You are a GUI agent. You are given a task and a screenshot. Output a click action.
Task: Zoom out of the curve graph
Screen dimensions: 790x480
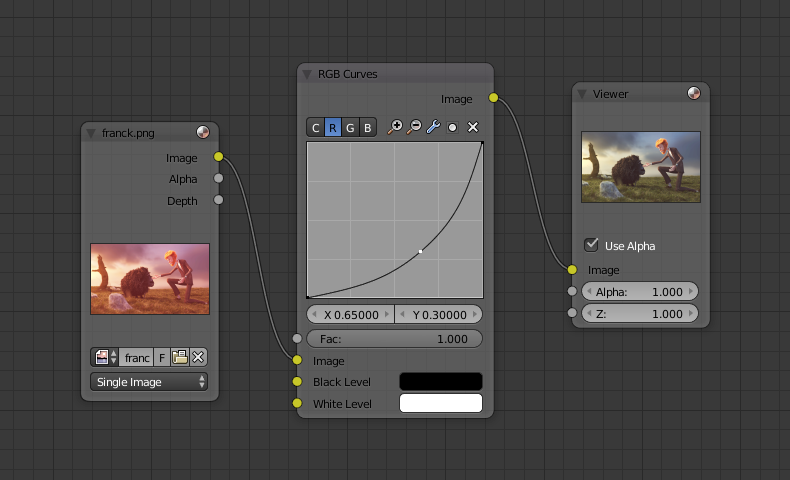pyautogui.click(x=414, y=127)
